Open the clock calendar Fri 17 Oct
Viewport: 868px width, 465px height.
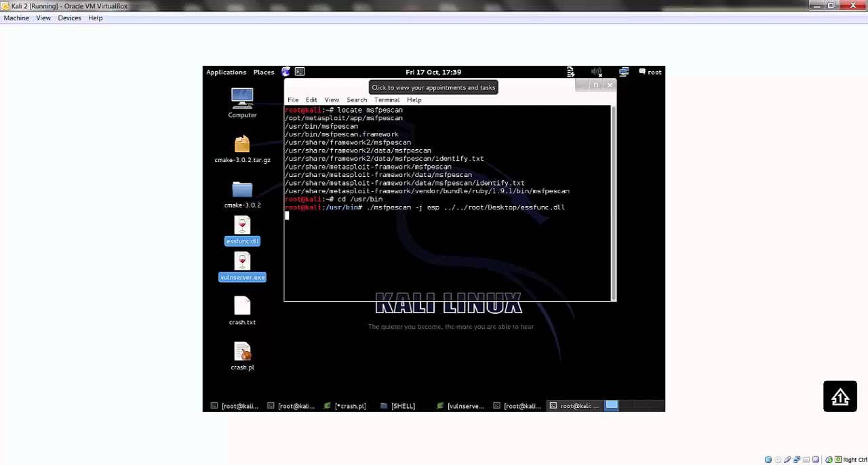(x=433, y=72)
